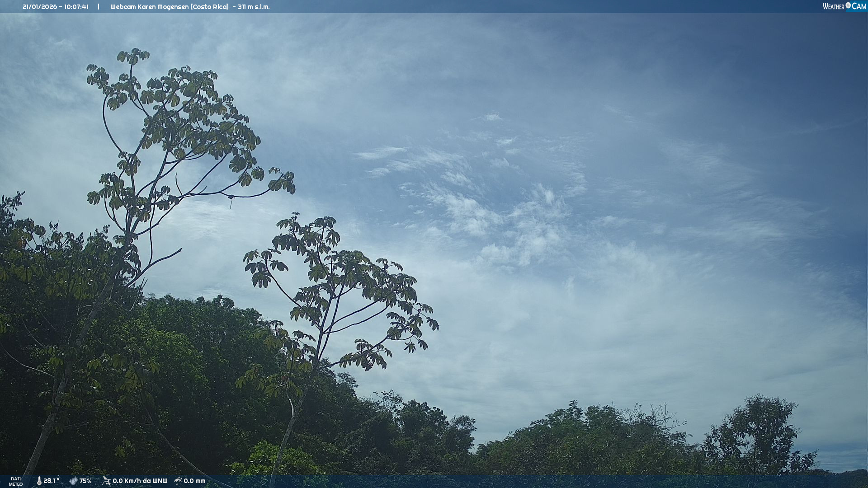Screen dimensions: 868x488
Task: Click the vertical separator in header bar
Action: pyautogui.click(x=99, y=7)
